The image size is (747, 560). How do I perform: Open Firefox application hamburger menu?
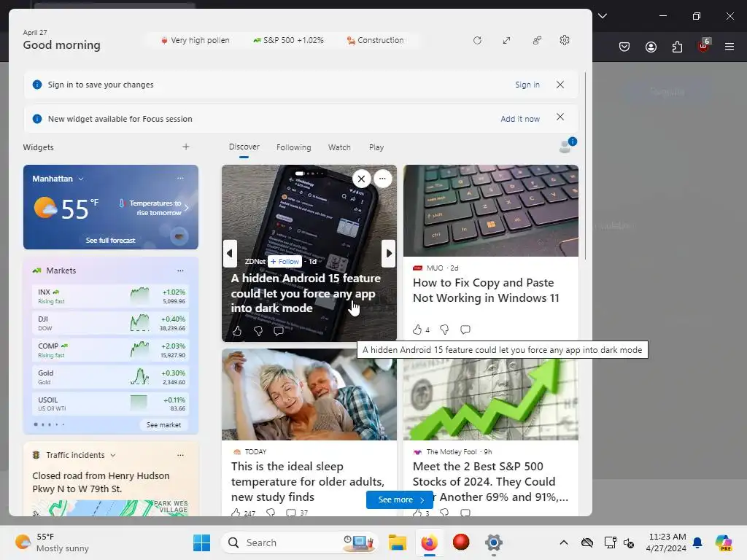click(729, 47)
